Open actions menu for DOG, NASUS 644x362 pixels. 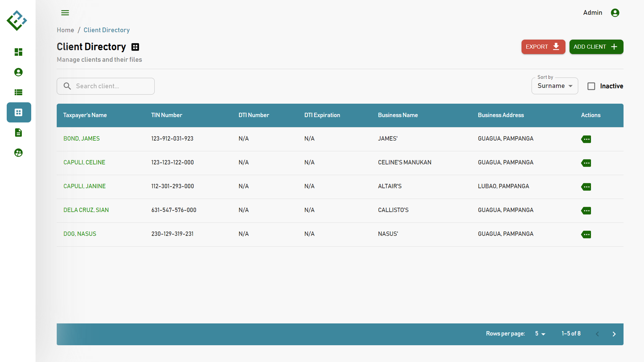click(x=586, y=234)
